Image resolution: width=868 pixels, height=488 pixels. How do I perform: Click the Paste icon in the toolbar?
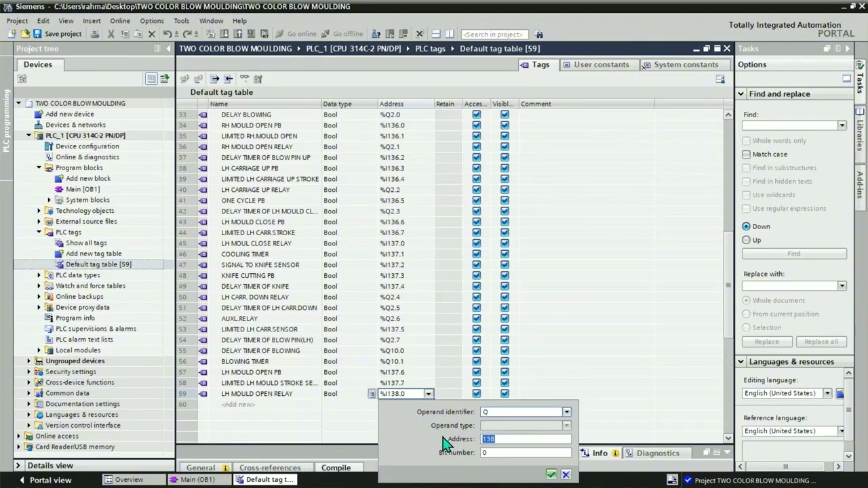pos(137,34)
